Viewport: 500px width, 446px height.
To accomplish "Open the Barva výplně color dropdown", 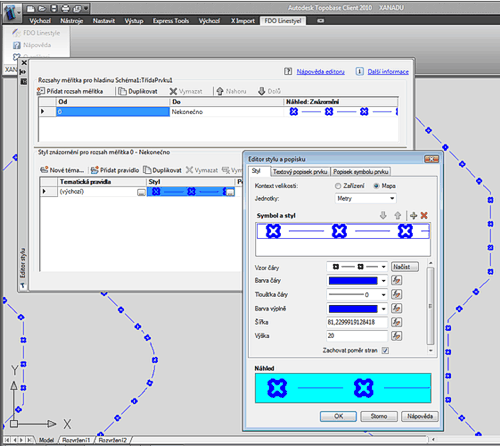I will (x=383, y=309).
